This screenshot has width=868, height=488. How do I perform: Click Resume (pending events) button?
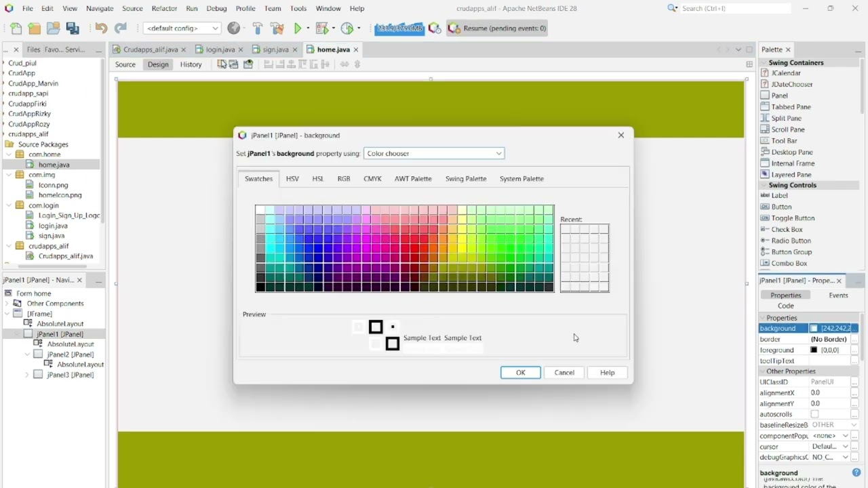pos(497,28)
